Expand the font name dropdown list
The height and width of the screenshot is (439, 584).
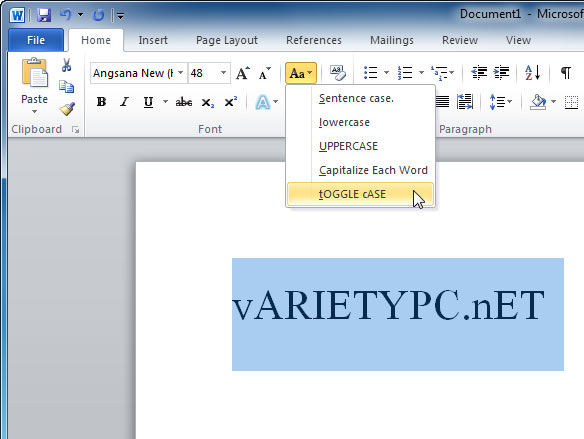coord(181,73)
